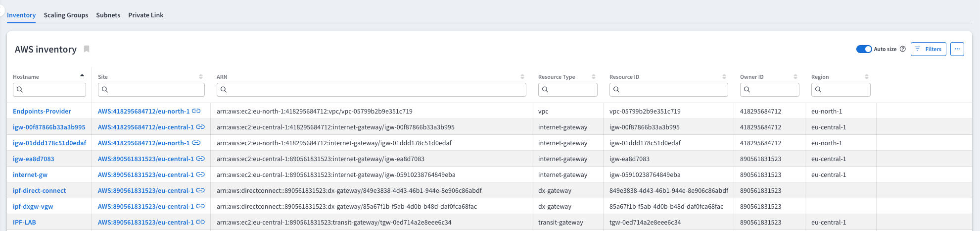This screenshot has height=231, width=980.
Task: Click link icon in internet-gw site cell
Action: click(x=200, y=174)
